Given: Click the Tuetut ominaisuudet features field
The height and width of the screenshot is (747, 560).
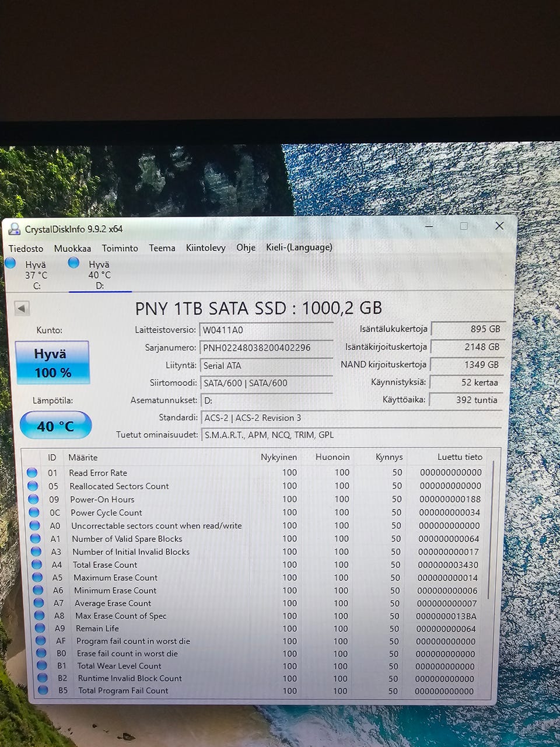Looking at the screenshot, I should pos(351,435).
